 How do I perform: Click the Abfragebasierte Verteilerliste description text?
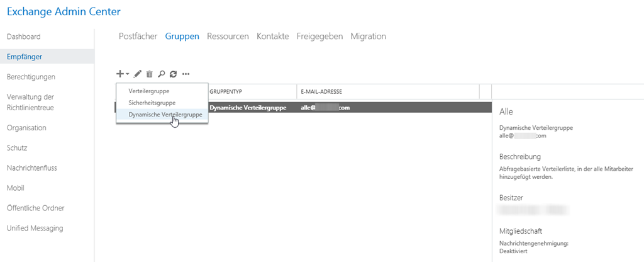[x=566, y=173]
